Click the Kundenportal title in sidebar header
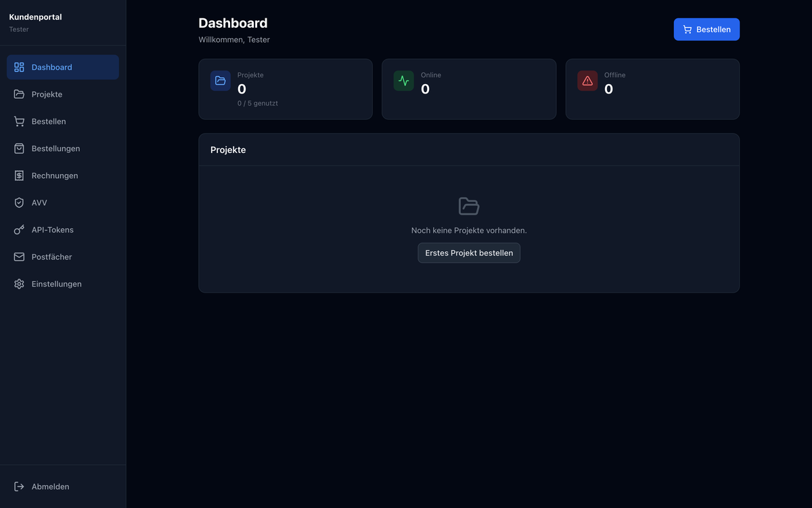Viewport: 812px width, 508px height. tap(35, 17)
